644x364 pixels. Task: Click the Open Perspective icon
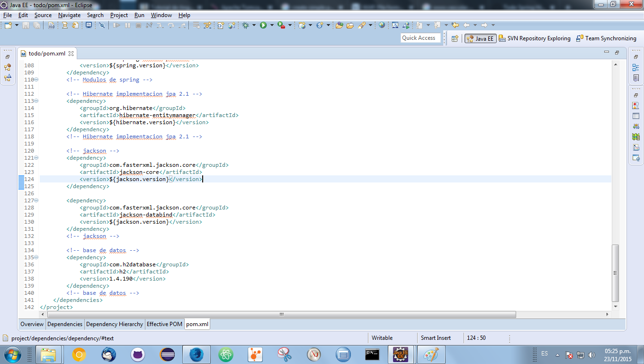[455, 38]
